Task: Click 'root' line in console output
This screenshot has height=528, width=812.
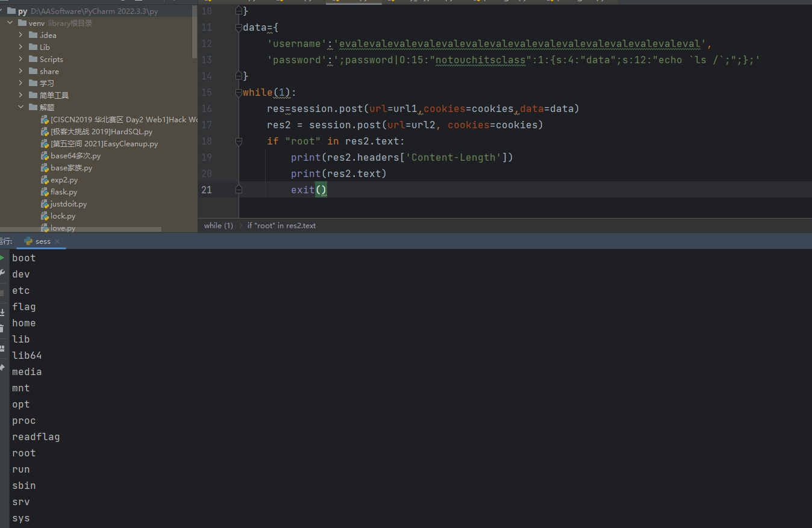Action: [24, 453]
